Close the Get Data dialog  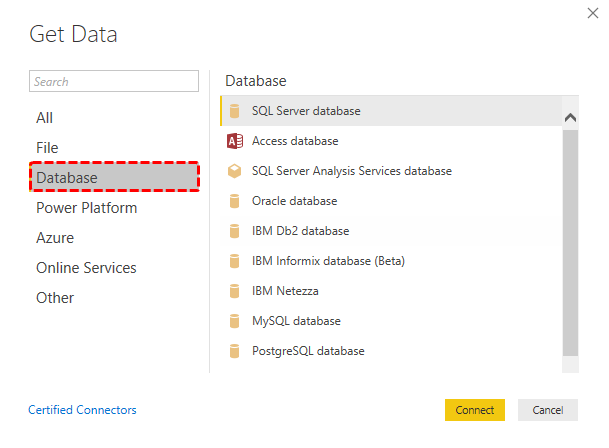pos(593,13)
